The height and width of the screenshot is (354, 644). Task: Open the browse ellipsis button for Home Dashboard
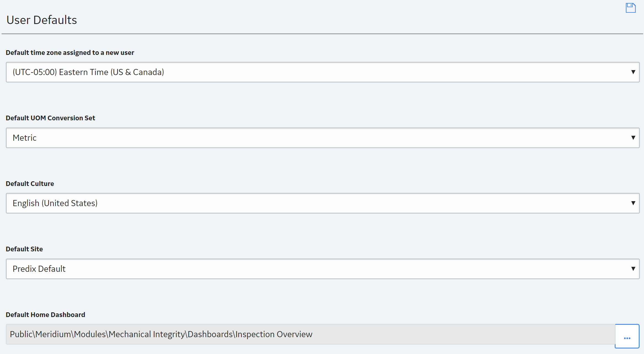coord(627,336)
